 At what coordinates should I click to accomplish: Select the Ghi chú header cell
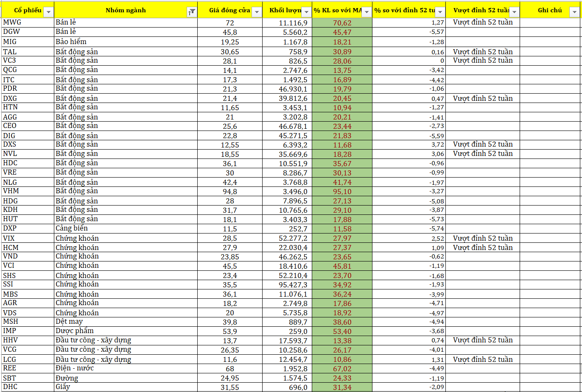550,10
